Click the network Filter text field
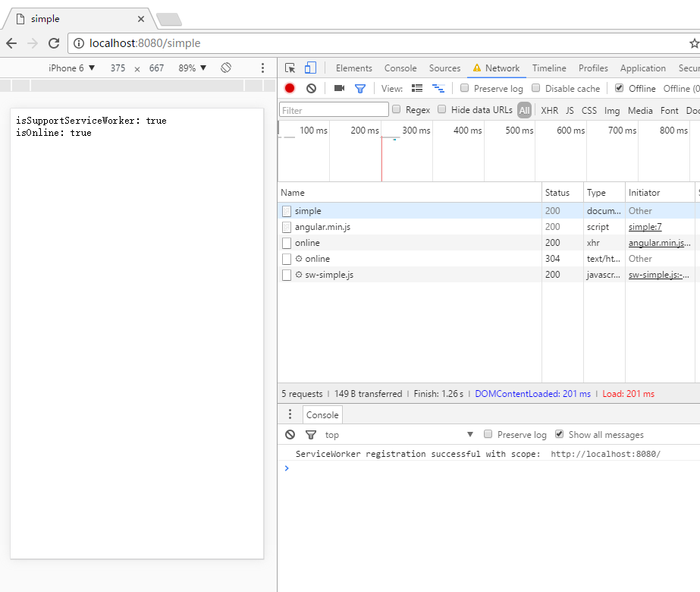 coord(334,110)
